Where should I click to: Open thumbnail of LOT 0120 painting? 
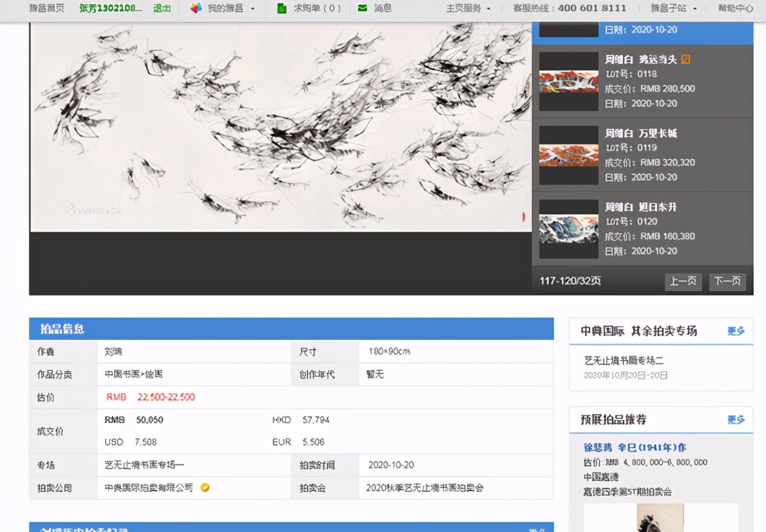click(x=569, y=228)
